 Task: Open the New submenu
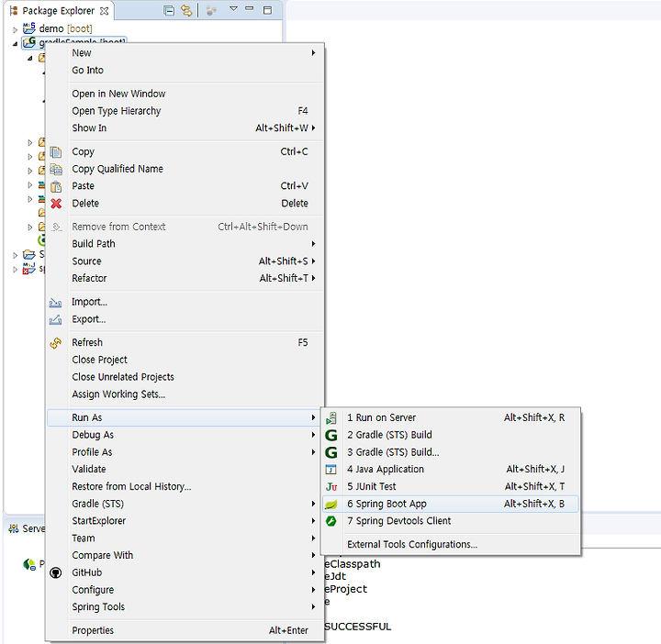[185, 52]
